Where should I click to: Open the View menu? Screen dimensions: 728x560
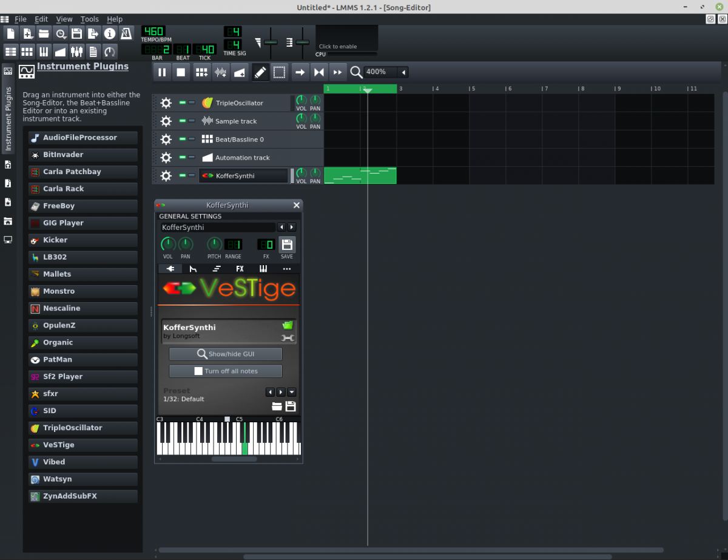point(64,19)
